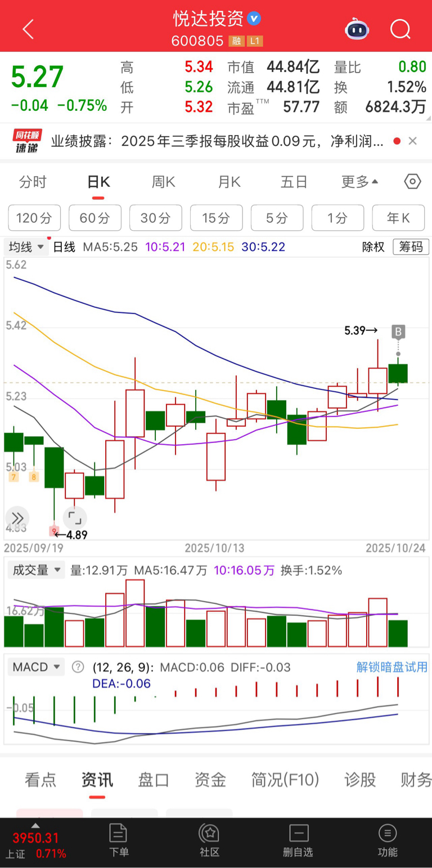Tap the blue verified badge beside 悦达投资
The width and height of the screenshot is (432, 868).
click(254, 19)
